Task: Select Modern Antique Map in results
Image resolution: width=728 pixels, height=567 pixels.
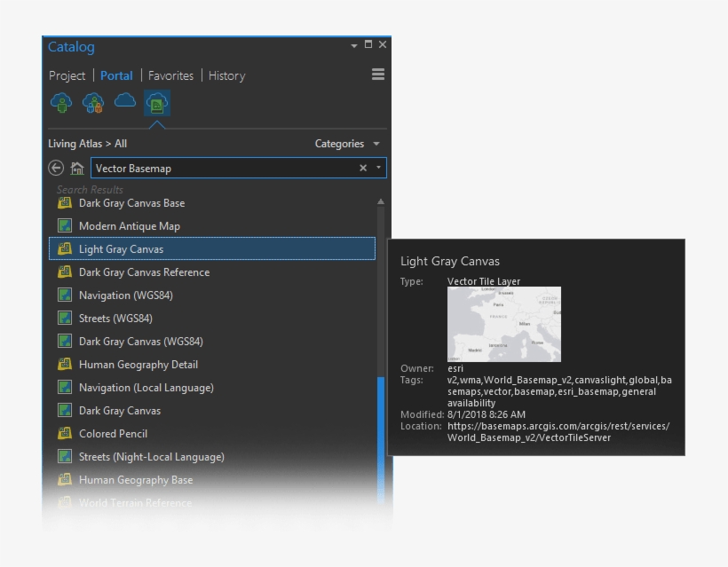Action: click(x=129, y=226)
